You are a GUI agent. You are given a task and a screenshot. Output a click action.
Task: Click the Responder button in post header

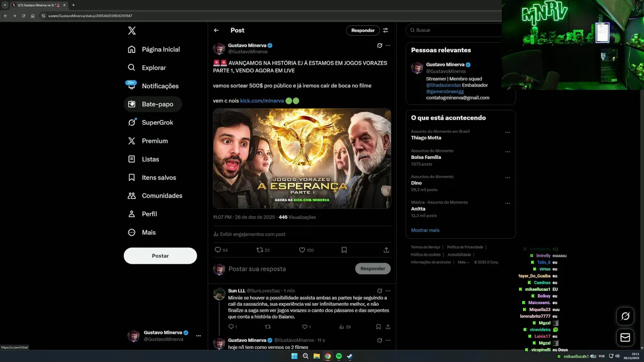[363, 30]
